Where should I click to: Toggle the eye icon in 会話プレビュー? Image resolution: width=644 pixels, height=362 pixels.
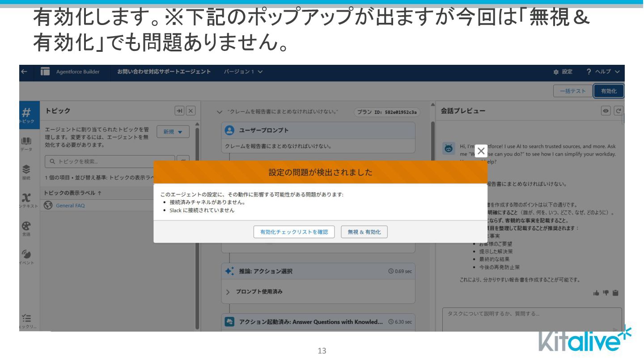click(606, 111)
